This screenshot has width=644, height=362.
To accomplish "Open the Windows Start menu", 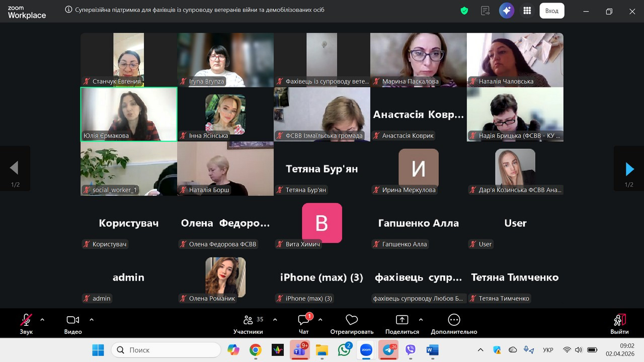I will [98, 350].
